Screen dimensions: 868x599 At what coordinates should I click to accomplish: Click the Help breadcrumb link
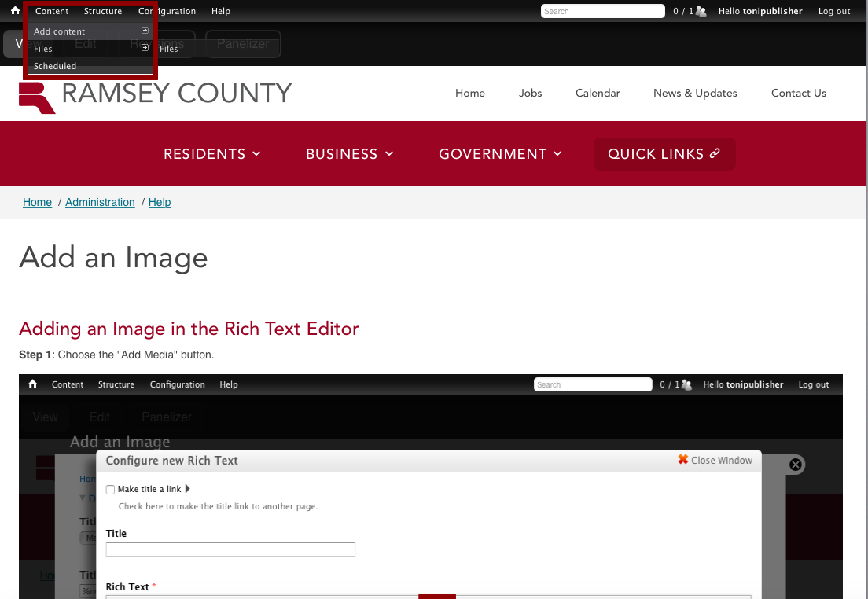pos(160,202)
